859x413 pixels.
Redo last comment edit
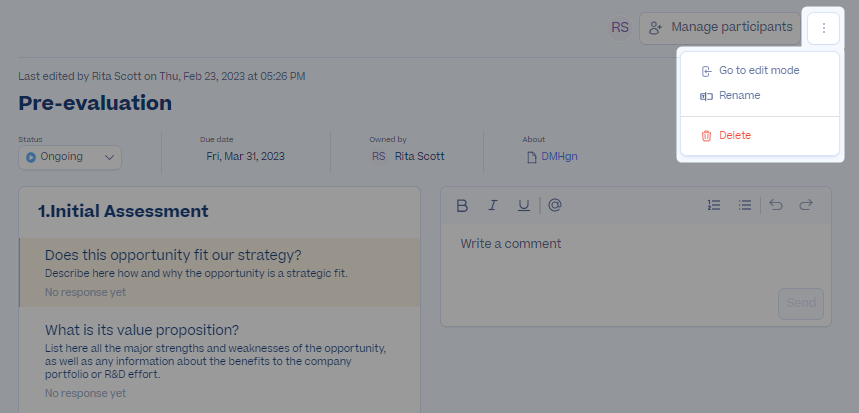tap(806, 205)
